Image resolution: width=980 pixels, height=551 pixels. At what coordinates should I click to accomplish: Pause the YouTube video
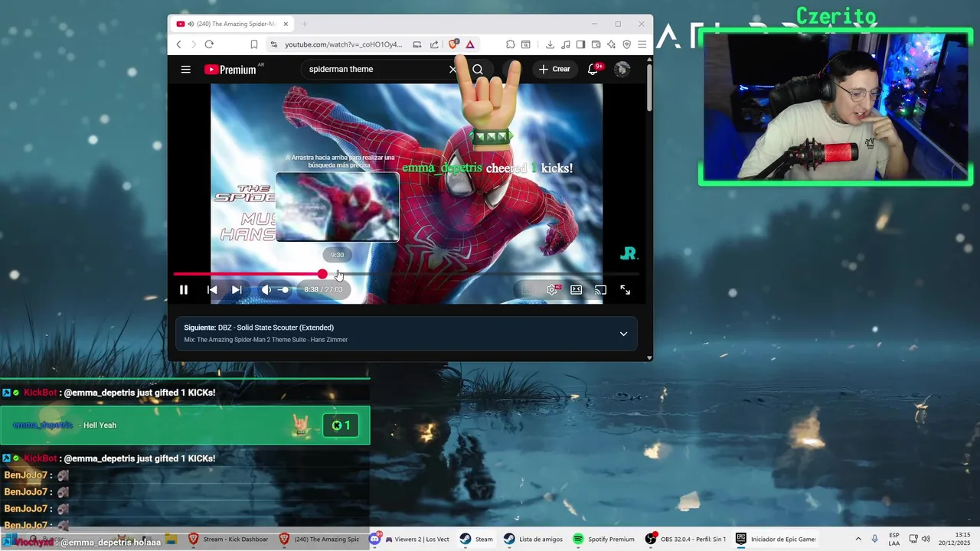click(x=184, y=290)
